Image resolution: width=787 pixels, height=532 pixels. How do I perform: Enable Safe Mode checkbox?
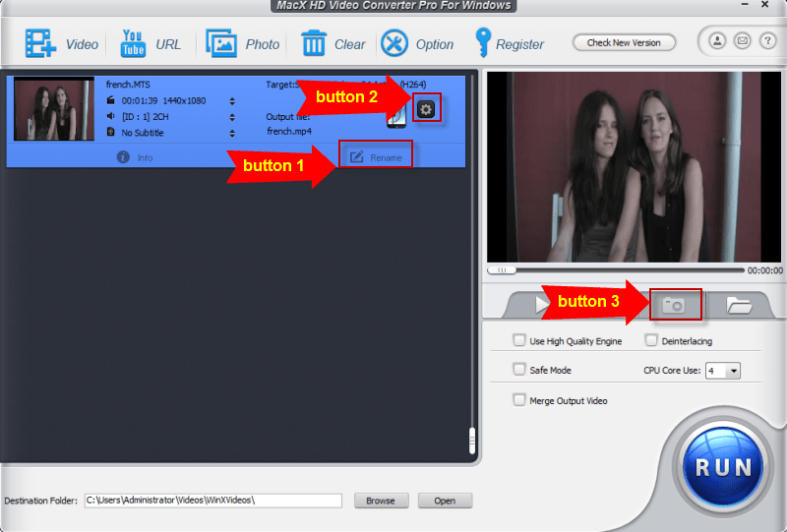click(x=519, y=370)
